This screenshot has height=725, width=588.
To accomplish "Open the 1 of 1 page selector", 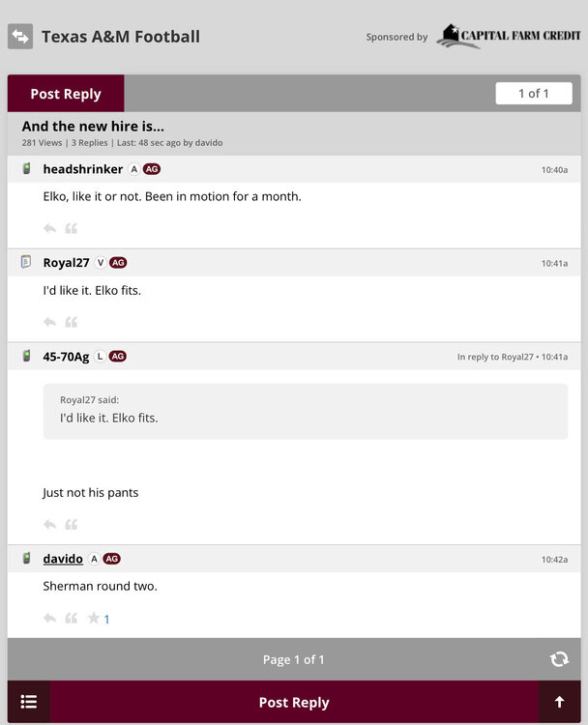I will click(533, 94).
